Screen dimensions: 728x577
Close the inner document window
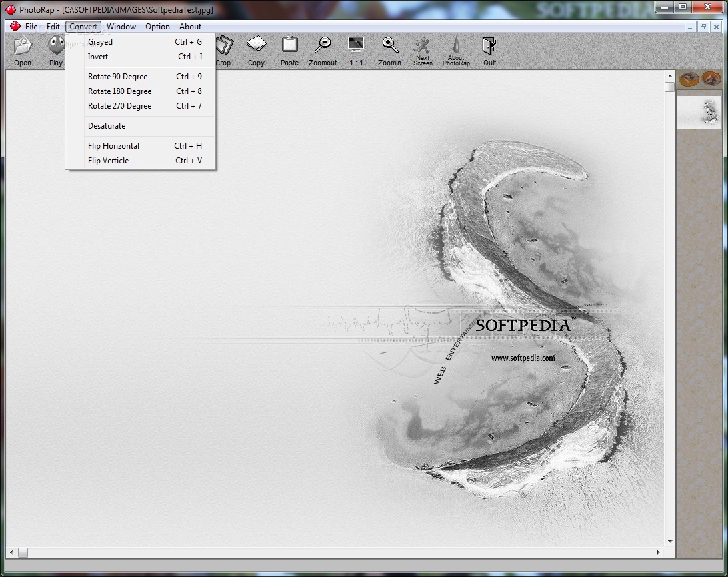(716, 27)
